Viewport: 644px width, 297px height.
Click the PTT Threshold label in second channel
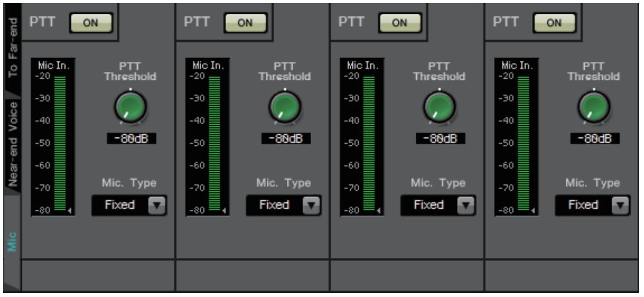pos(285,71)
